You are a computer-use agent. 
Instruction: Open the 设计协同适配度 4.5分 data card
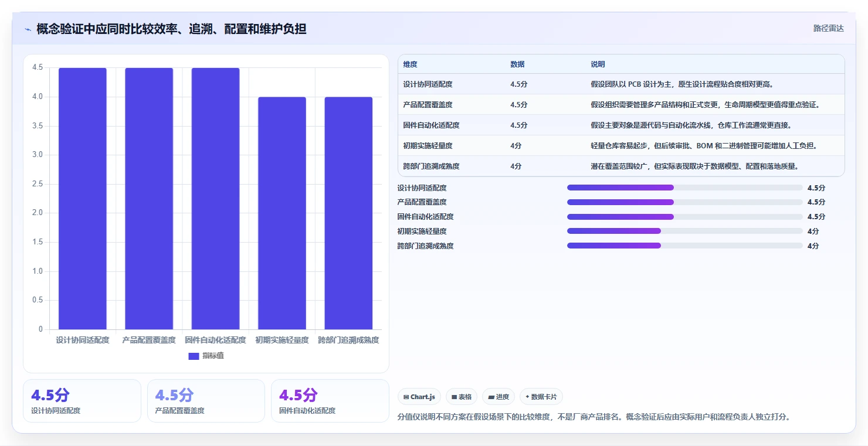(82, 401)
